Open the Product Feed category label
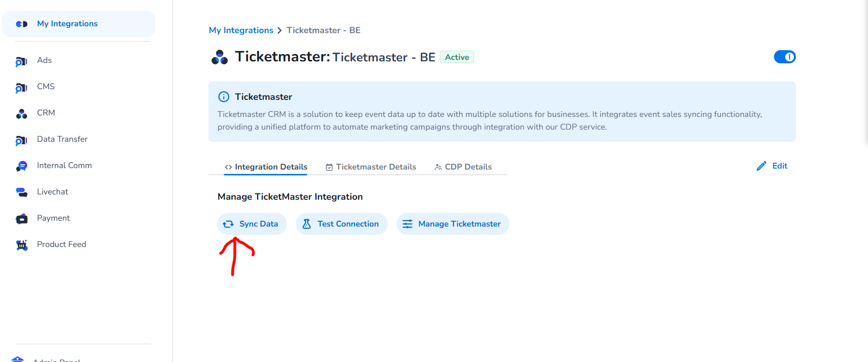 pyautogui.click(x=61, y=245)
